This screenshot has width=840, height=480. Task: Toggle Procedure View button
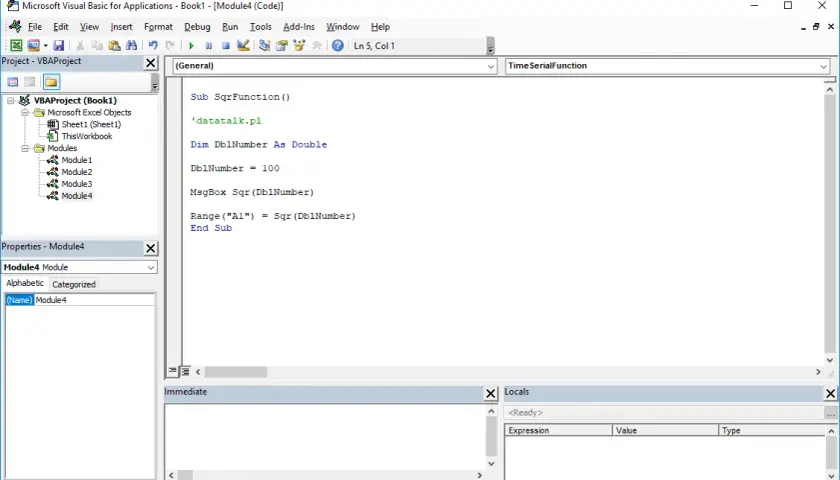tap(172, 371)
